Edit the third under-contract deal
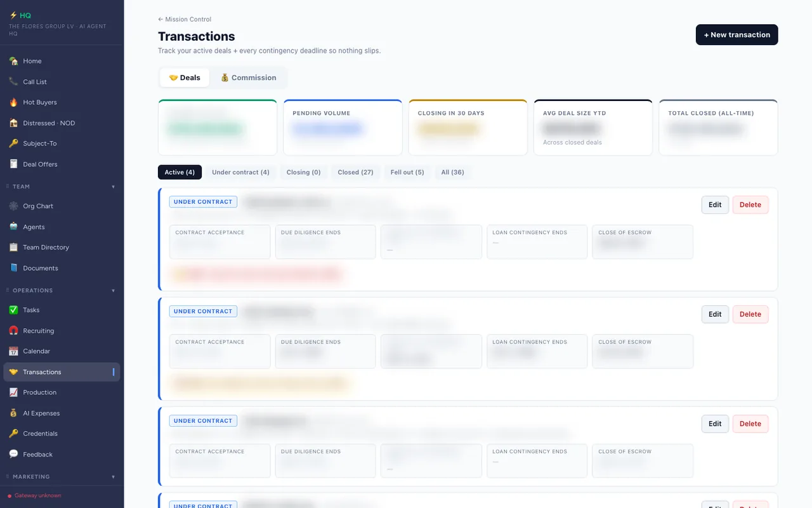Image resolution: width=812 pixels, height=508 pixels. point(715,424)
